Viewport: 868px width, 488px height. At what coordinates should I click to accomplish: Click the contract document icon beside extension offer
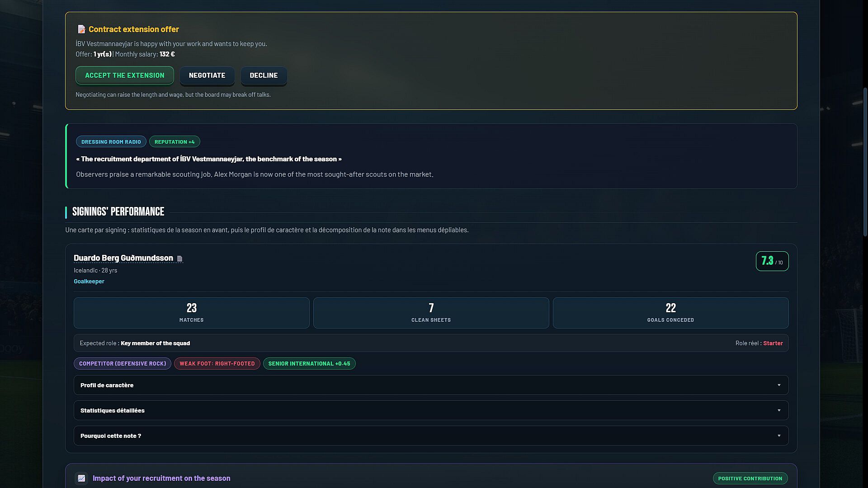pyautogui.click(x=81, y=29)
